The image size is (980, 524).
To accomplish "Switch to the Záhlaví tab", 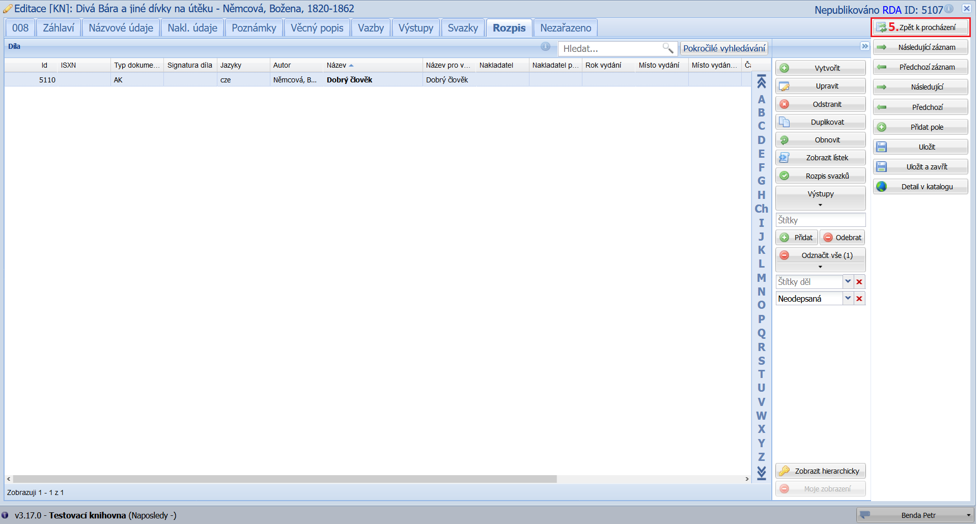I will point(59,28).
